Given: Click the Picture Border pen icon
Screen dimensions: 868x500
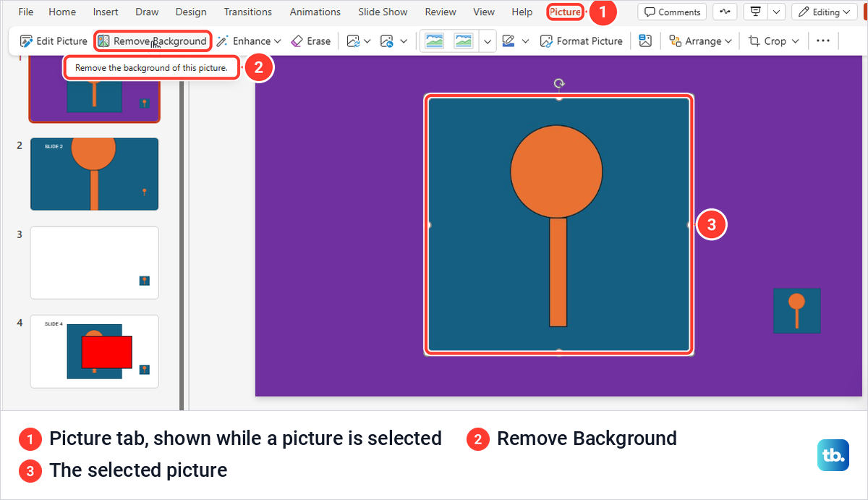Looking at the screenshot, I should (509, 41).
